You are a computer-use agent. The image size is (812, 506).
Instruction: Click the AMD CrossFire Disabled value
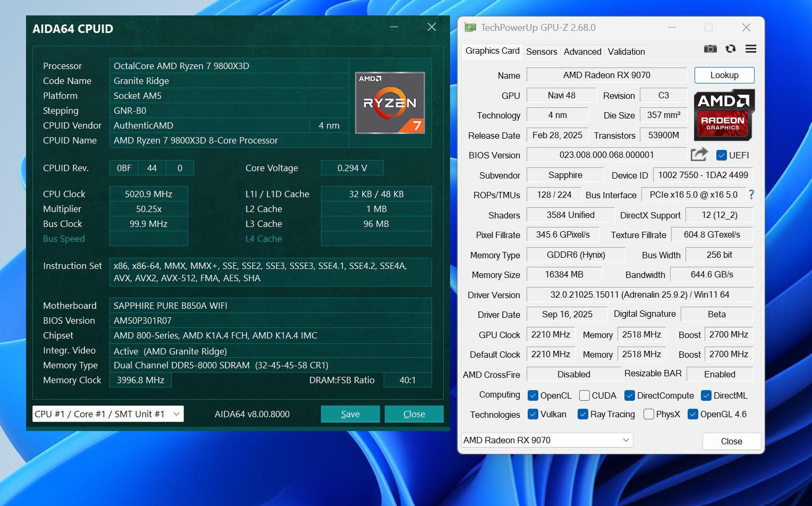pyautogui.click(x=573, y=374)
